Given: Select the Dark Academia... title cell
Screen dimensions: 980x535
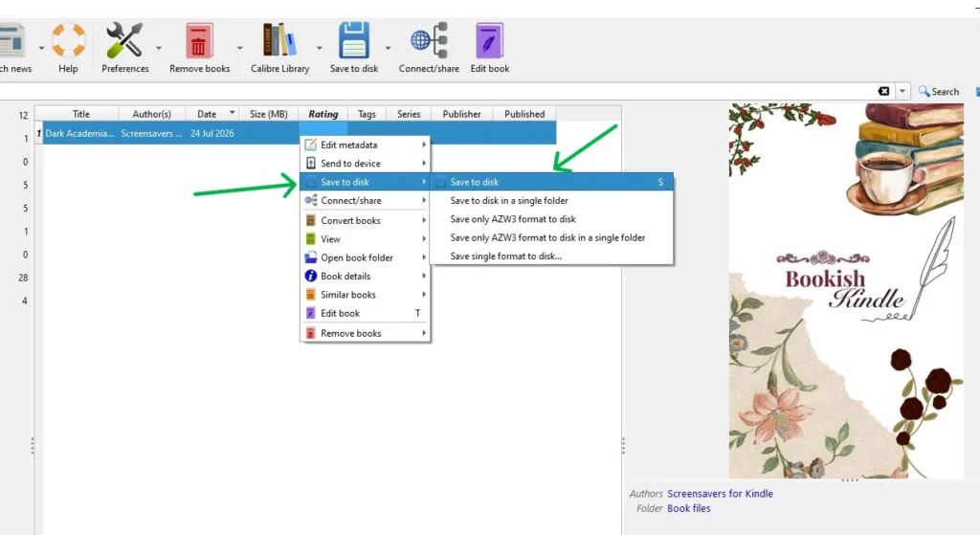Looking at the screenshot, I should pos(80,133).
